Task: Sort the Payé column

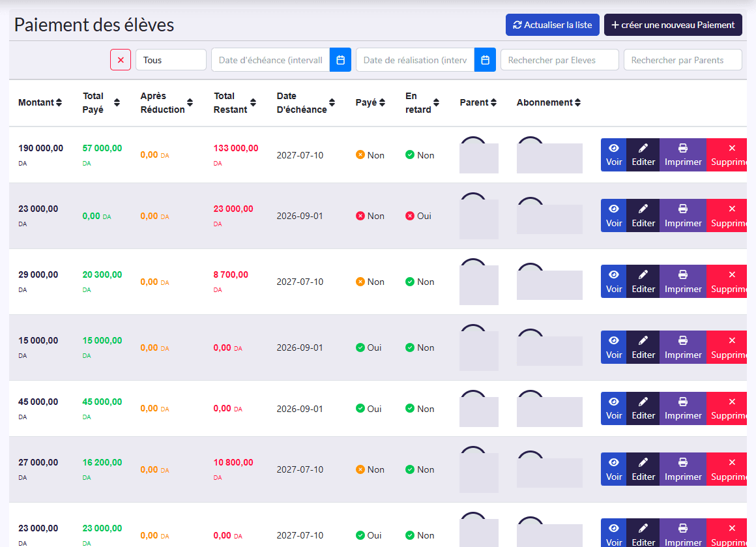Action: 370,102
